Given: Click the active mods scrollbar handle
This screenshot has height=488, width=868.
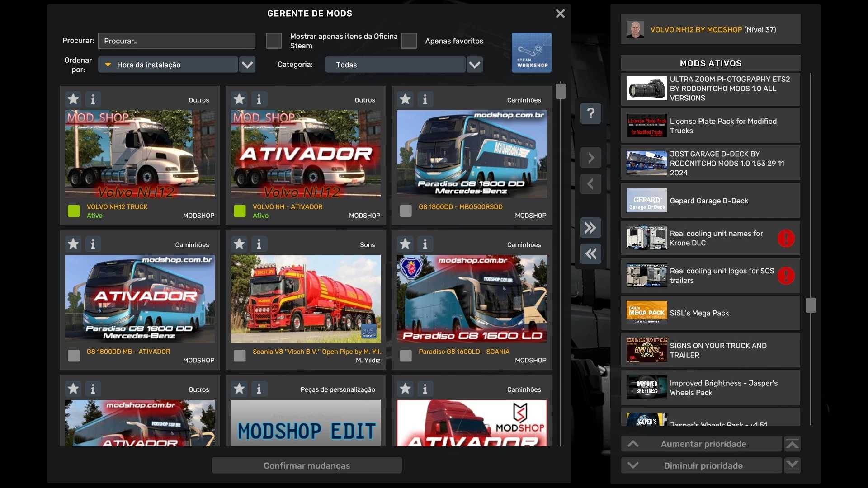Looking at the screenshot, I should (811, 305).
